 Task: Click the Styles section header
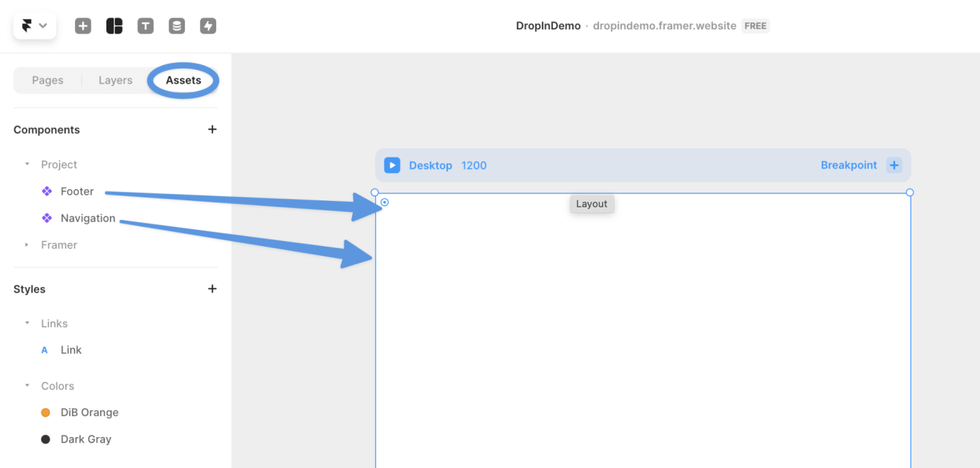(29, 289)
